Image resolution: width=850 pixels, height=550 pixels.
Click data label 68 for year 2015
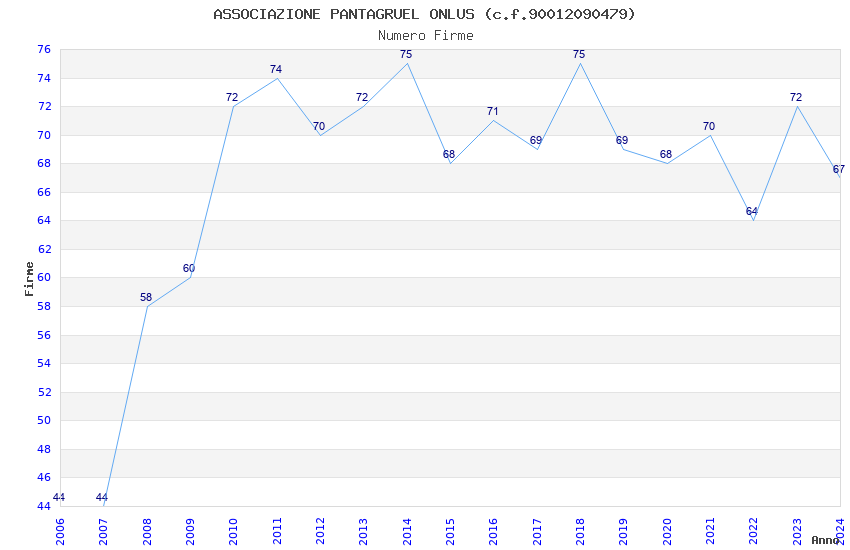(449, 154)
